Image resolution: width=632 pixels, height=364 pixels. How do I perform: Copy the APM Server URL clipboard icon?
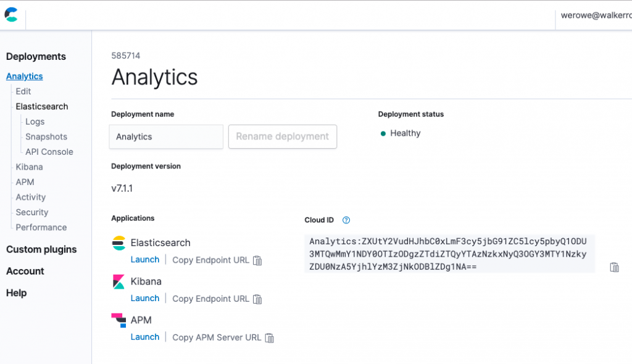[x=269, y=338]
